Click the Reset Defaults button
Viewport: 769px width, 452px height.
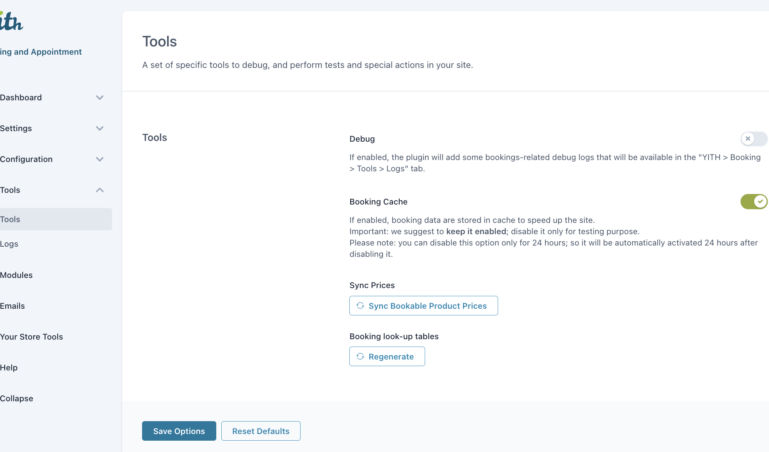(260, 431)
